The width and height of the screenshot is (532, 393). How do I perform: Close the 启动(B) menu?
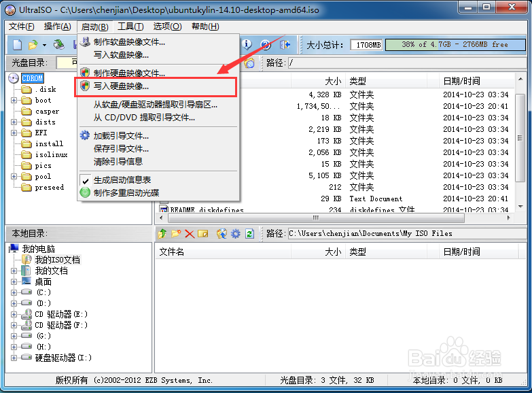[95, 27]
